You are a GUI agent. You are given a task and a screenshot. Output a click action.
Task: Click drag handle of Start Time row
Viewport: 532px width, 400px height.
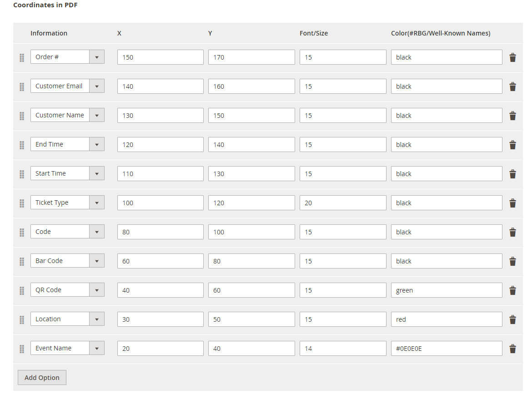22,174
